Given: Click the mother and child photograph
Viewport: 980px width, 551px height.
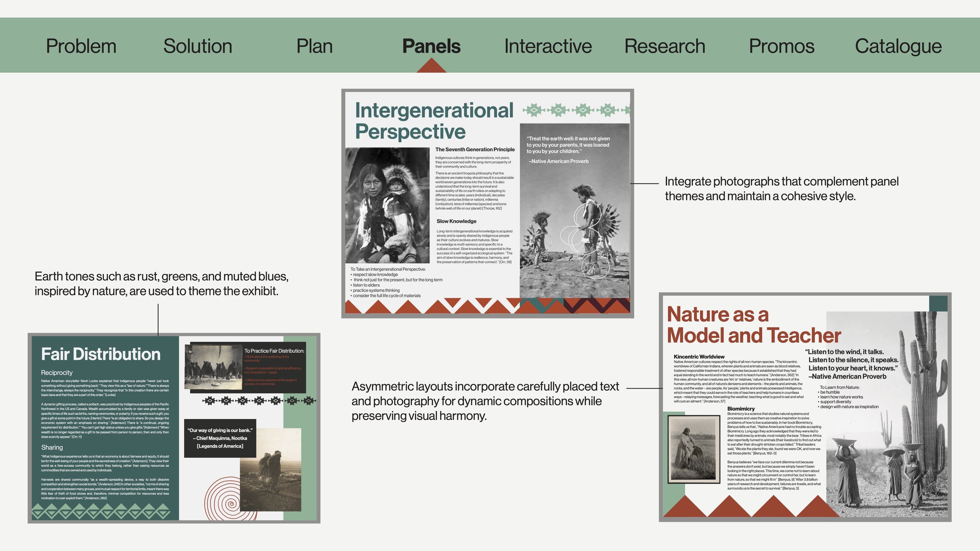Looking at the screenshot, I should [x=387, y=205].
